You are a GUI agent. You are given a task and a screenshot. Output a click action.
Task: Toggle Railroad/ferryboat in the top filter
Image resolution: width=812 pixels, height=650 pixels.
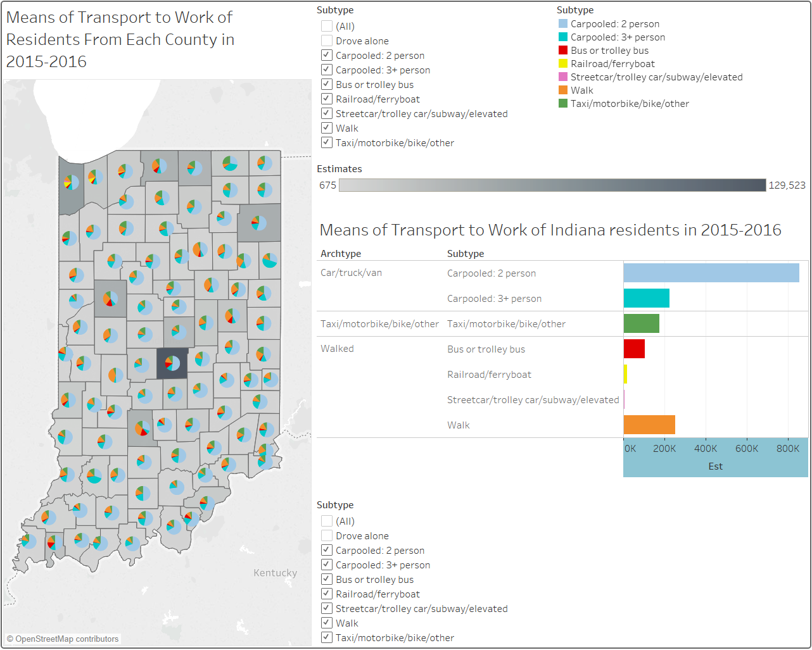327,99
